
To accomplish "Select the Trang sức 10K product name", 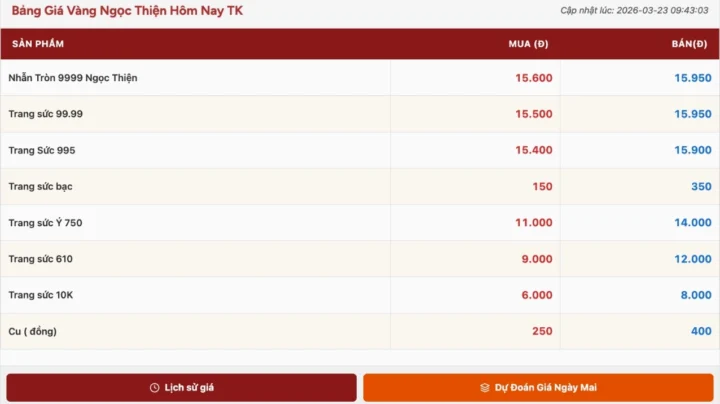I will (x=40, y=295).
